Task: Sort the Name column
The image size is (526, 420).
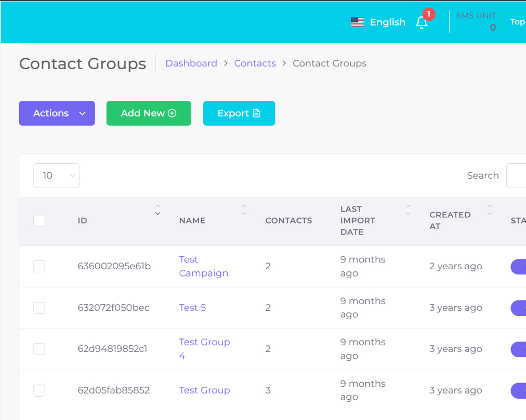Action: pyautogui.click(x=244, y=208)
